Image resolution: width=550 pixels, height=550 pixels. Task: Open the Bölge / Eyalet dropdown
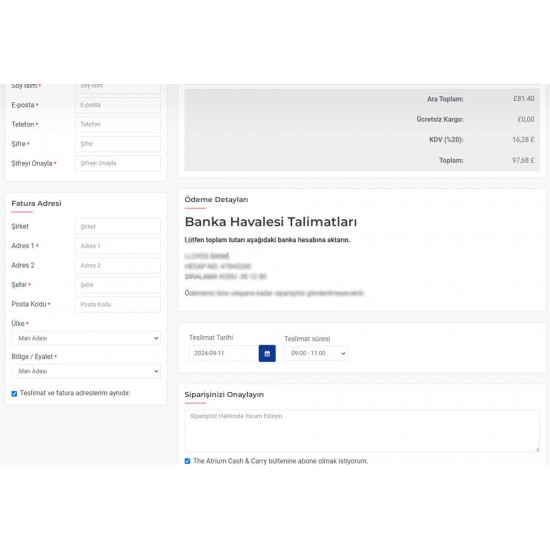(86, 371)
